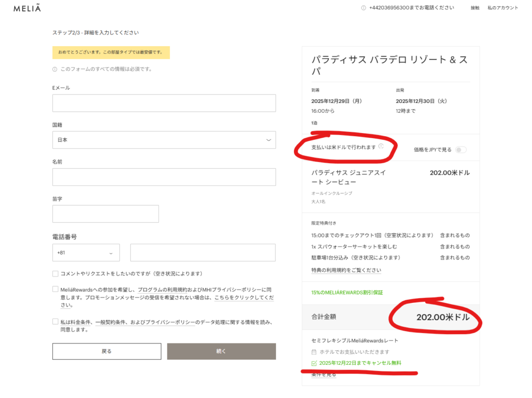This screenshot has width=532, height=398.
Task: Toggle the 価格をJPYで見る switch
Action: click(460, 150)
